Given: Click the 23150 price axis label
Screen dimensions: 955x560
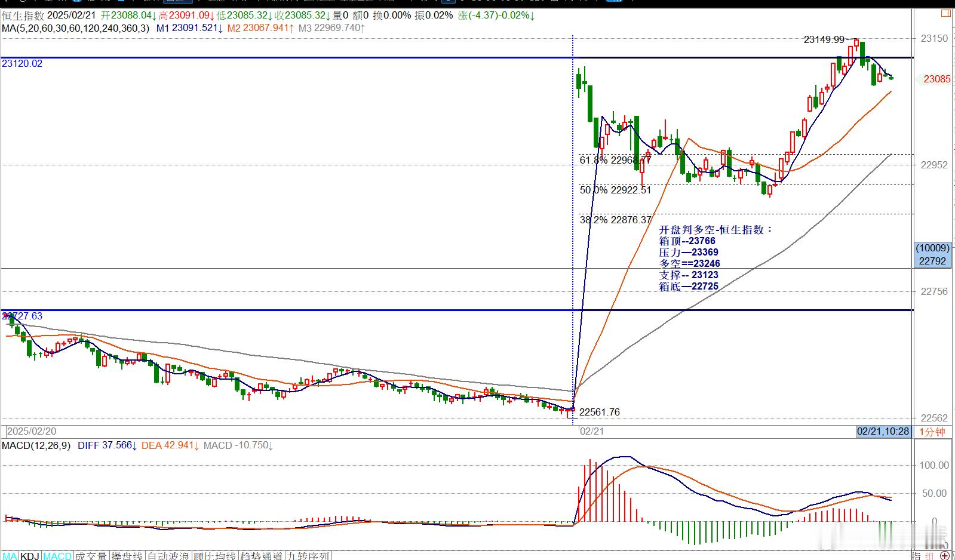Looking at the screenshot, I should click(934, 38).
